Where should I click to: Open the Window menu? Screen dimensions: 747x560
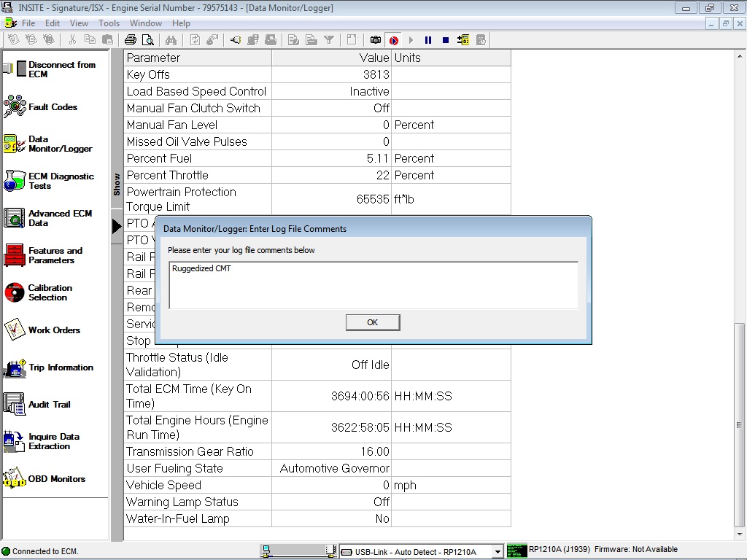(x=146, y=23)
